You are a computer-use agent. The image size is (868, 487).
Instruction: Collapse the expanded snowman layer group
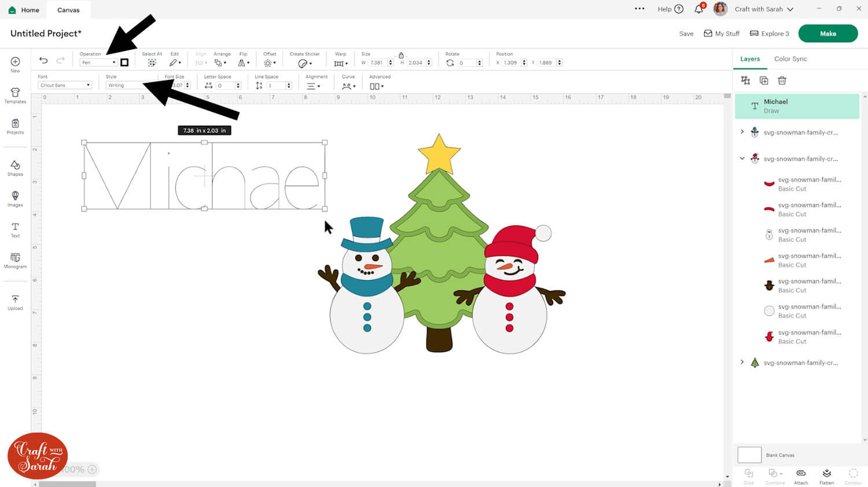tap(742, 158)
